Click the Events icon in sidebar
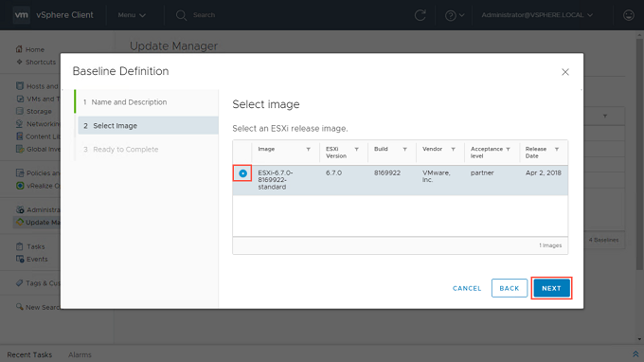Screen dimensions: 644x362 pyautogui.click(x=20, y=259)
